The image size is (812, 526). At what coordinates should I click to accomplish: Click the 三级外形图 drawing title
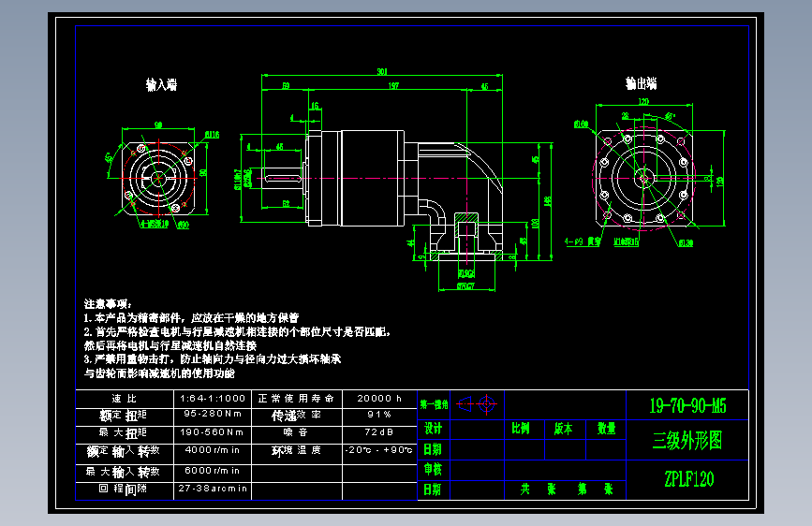(687, 441)
